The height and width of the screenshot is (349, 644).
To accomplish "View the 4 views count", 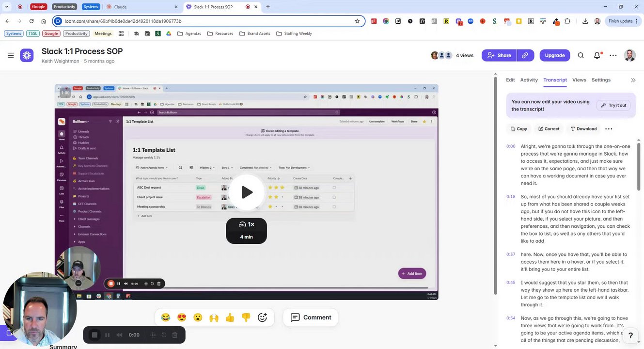I will pyautogui.click(x=465, y=55).
